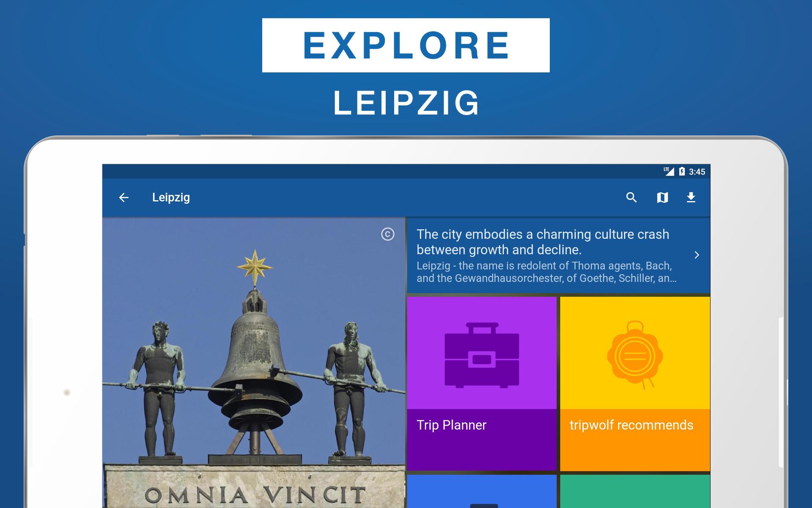Check the battery icon in status bar

682,171
